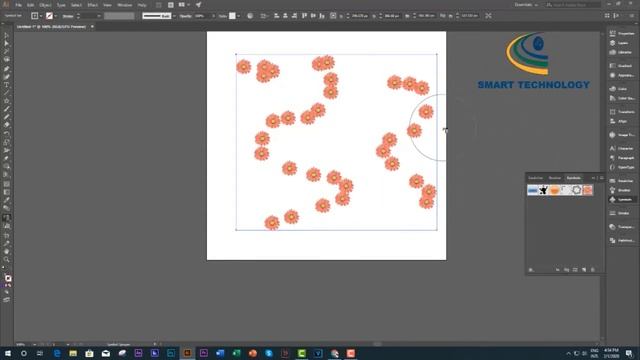Open the Effect menu

click(93, 5)
